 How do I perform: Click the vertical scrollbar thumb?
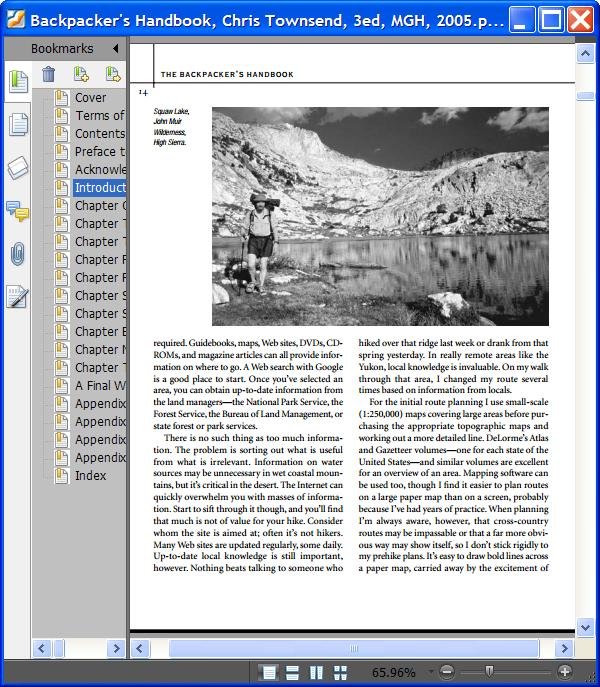(x=585, y=96)
